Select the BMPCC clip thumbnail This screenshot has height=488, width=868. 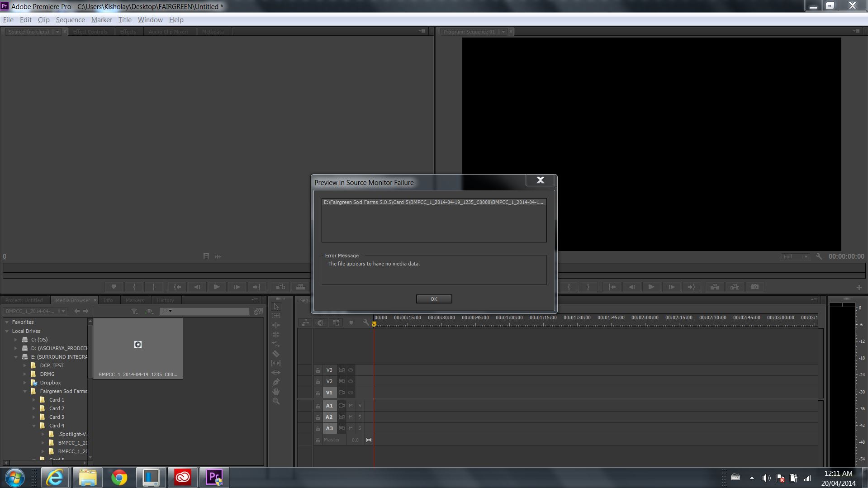(138, 348)
